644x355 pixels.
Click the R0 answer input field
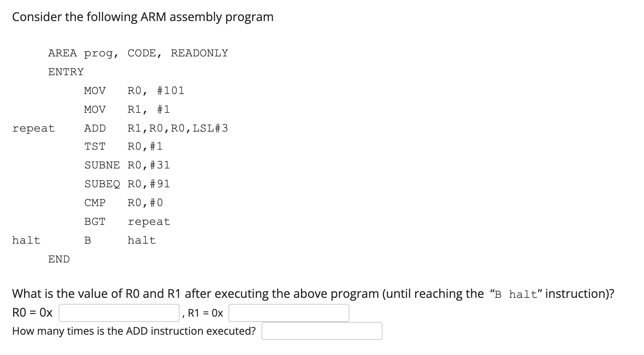118,313
